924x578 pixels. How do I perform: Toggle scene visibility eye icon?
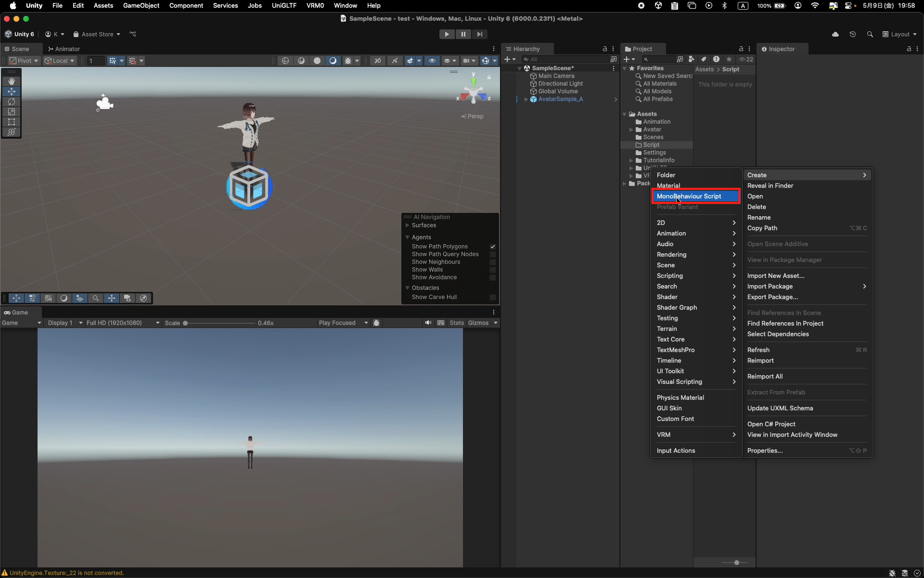tap(432, 61)
